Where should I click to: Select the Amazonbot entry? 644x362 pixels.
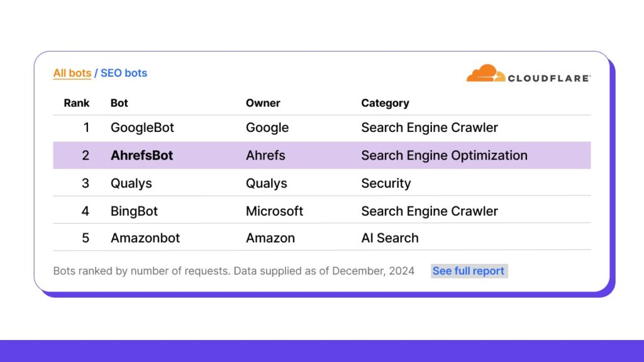(145, 238)
